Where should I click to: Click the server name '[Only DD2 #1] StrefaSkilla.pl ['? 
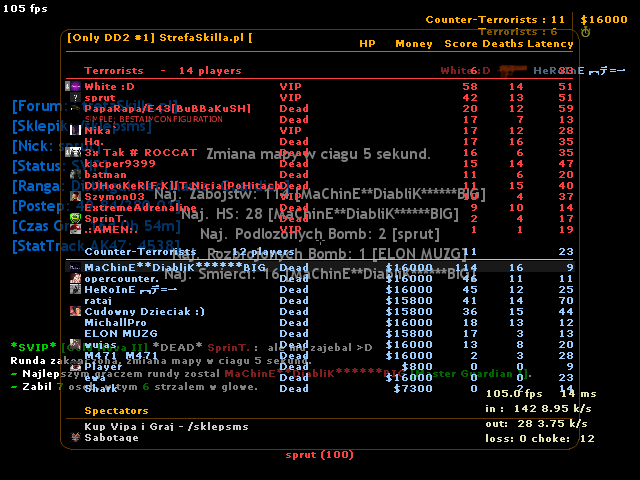tap(160, 38)
